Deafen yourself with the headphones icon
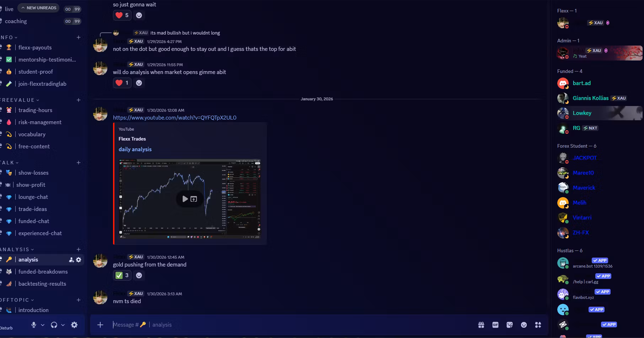 (x=54, y=325)
